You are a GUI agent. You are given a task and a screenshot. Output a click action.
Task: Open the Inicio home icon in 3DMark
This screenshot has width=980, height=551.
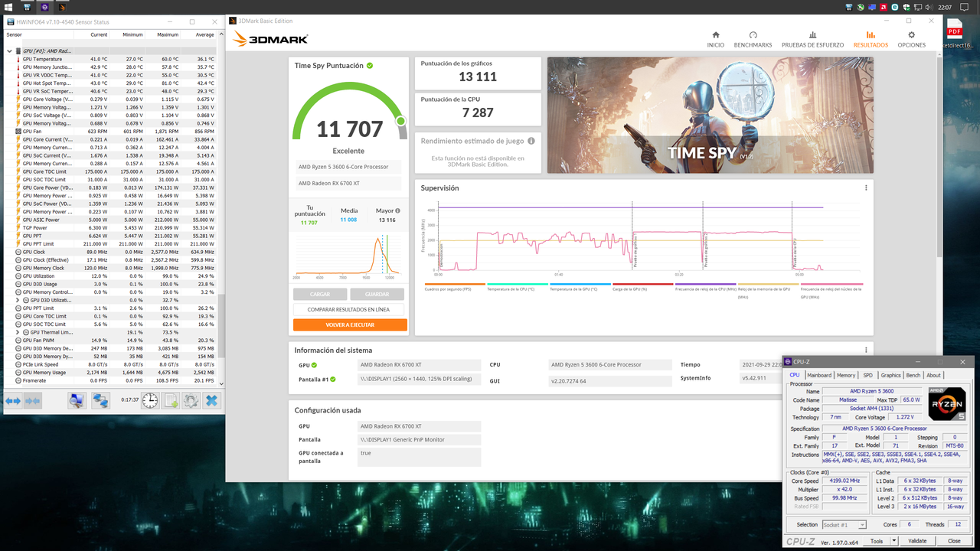click(716, 35)
